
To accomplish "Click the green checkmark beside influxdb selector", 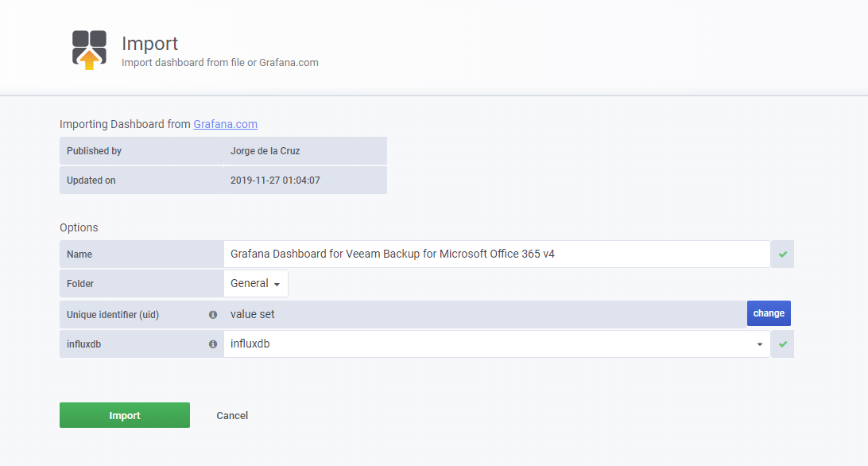I will pyautogui.click(x=783, y=344).
